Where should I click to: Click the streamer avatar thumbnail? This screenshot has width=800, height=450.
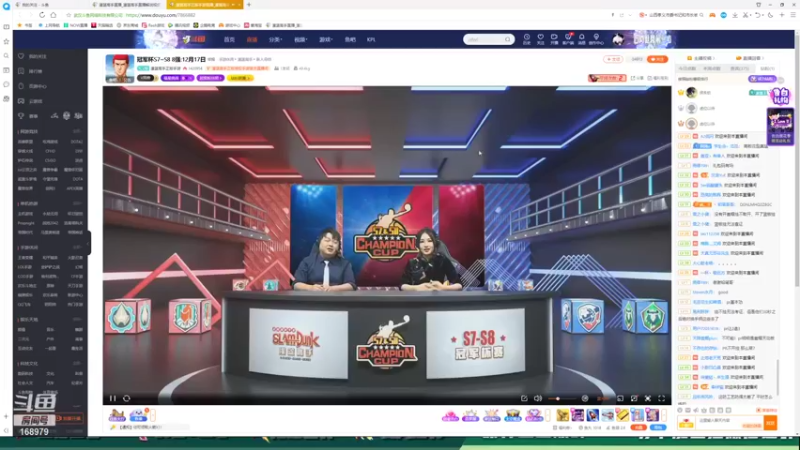click(x=120, y=68)
